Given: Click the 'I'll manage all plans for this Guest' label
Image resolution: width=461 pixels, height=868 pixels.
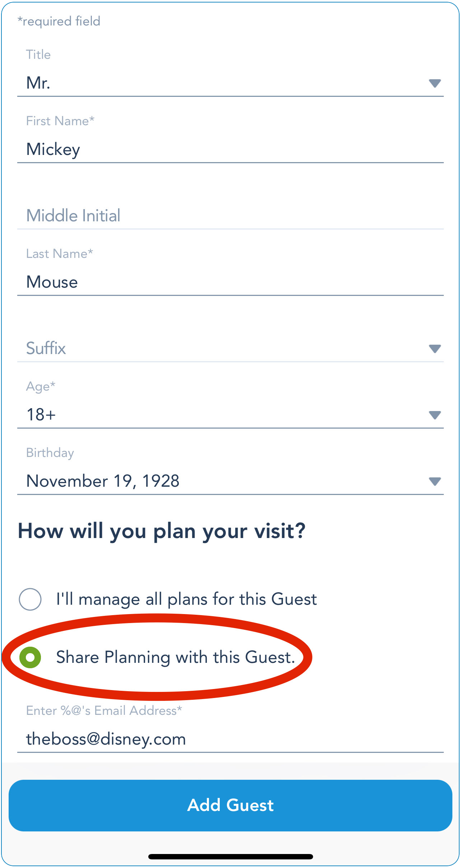Looking at the screenshot, I should click(186, 599).
